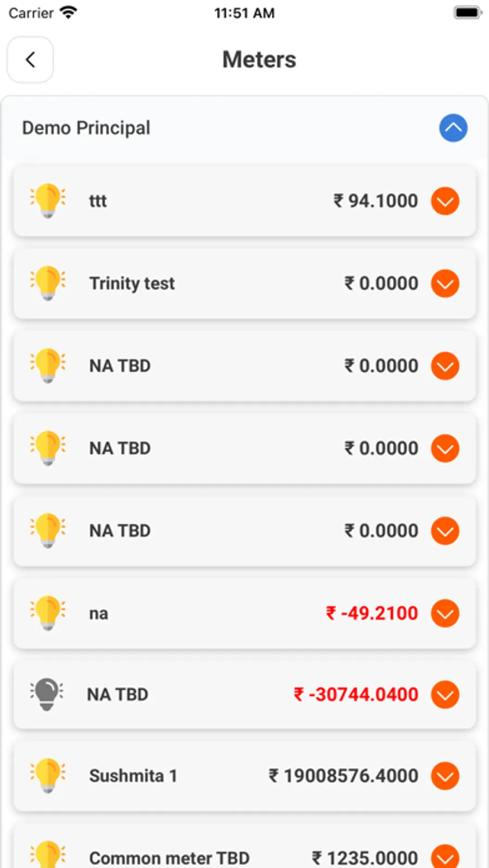Image resolution: width=489 pixels, height=868 pixels.
Task: Click the yellow bulb icon beside ttt
Action: [48, 200]
